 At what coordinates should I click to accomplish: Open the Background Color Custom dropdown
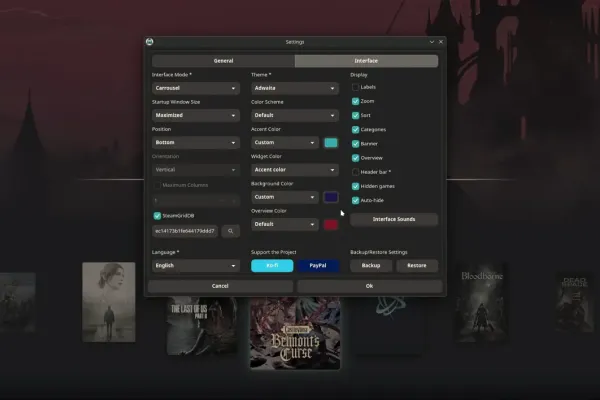pos(285,197)
